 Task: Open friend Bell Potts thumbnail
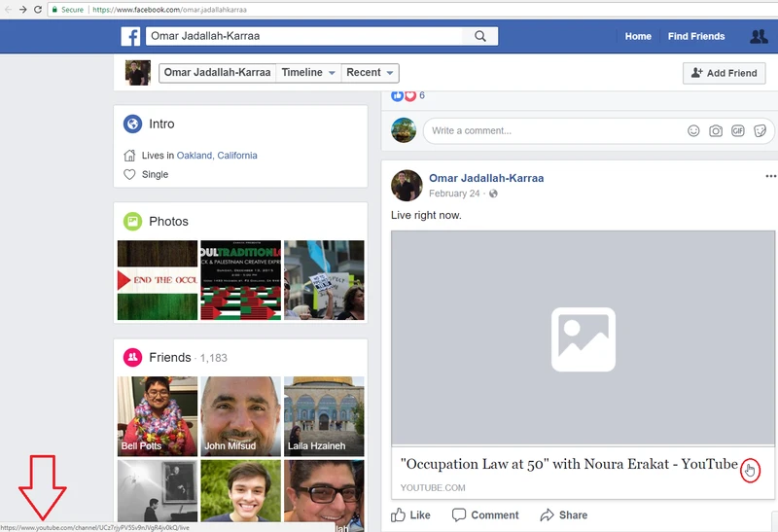pyautogui.click(x=158, y=416)
